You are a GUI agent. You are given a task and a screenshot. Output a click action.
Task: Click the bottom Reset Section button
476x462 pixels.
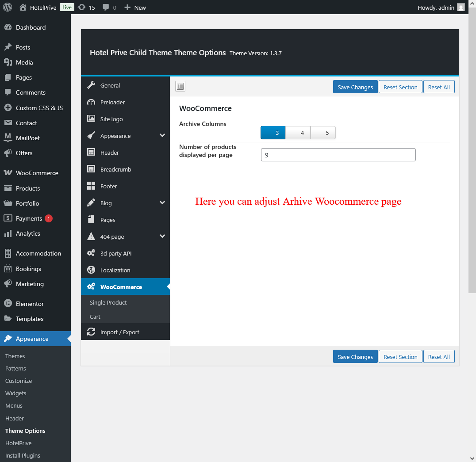[x=400, y=357]
